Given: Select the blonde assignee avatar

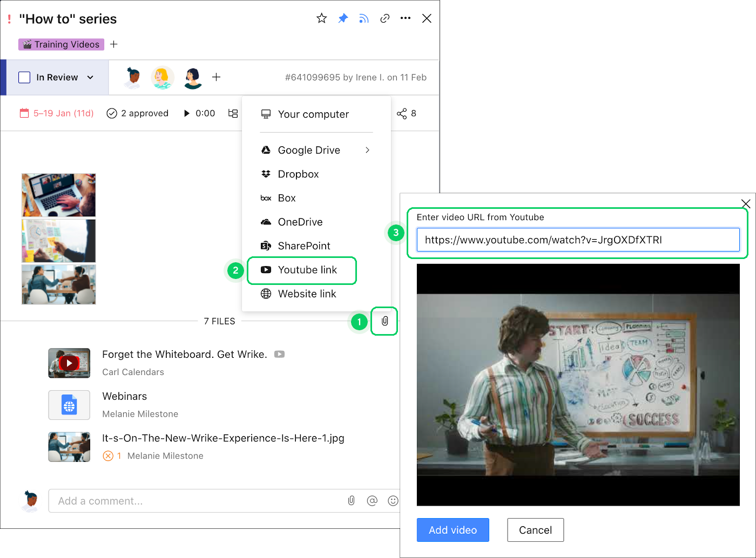Looking at the screenshot, I should (x=163, y=78).
